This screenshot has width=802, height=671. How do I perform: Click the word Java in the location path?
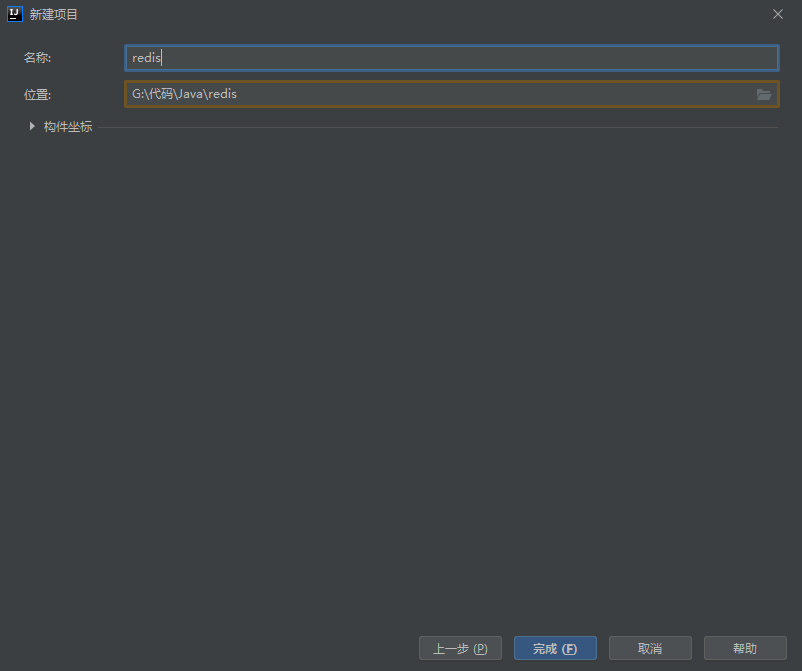(x=190, y=94)
